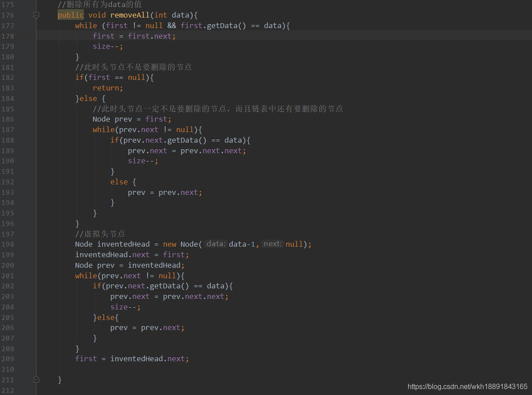Click 'inventedHead.next = first;' on line 199
Image resolution: width=532 pixels, height=395 pixels.
132,255
